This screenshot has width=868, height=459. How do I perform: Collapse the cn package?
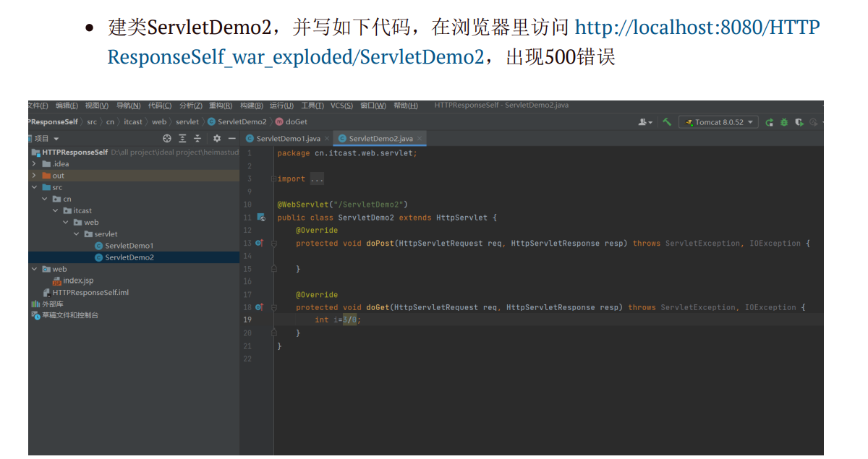(x=45, y=199)
